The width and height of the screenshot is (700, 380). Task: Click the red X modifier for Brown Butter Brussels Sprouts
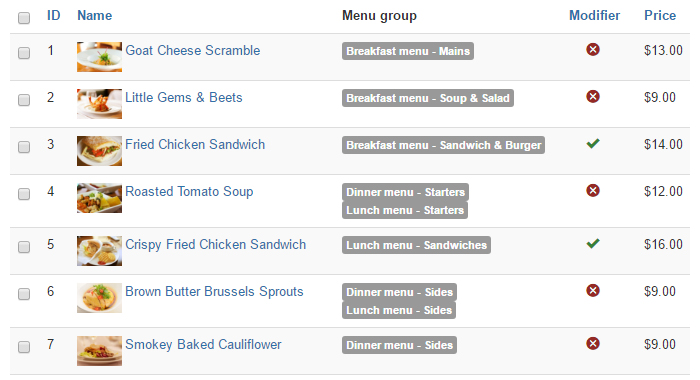(x=593, y=291)
